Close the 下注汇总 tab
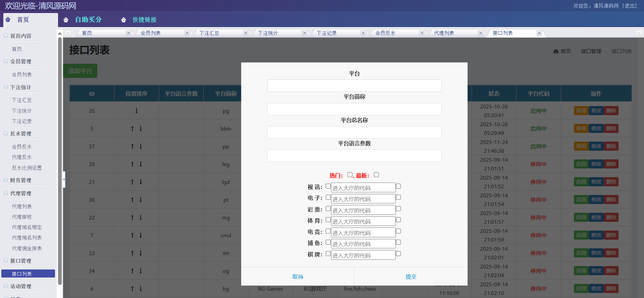644x298 pixels. click(x=246, y=33)
